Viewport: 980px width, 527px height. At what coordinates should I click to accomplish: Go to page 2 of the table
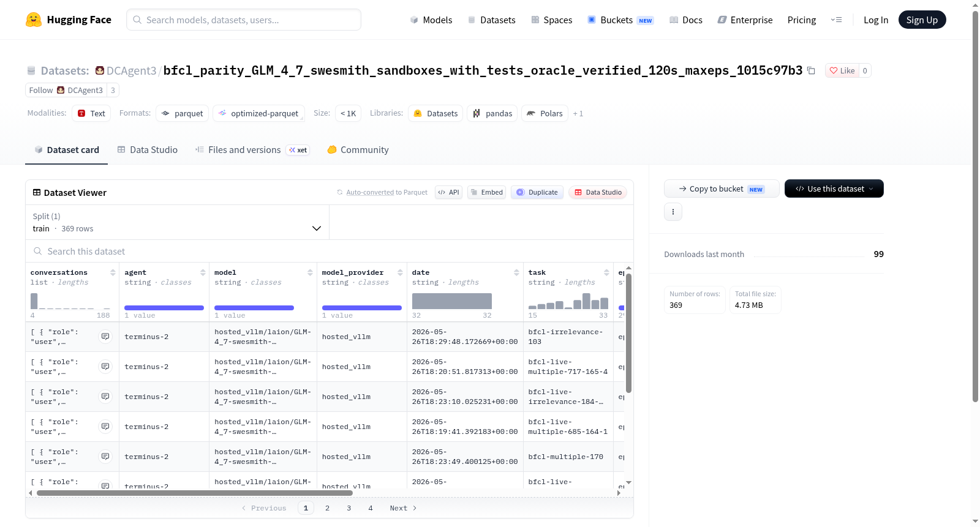[327, 508]
